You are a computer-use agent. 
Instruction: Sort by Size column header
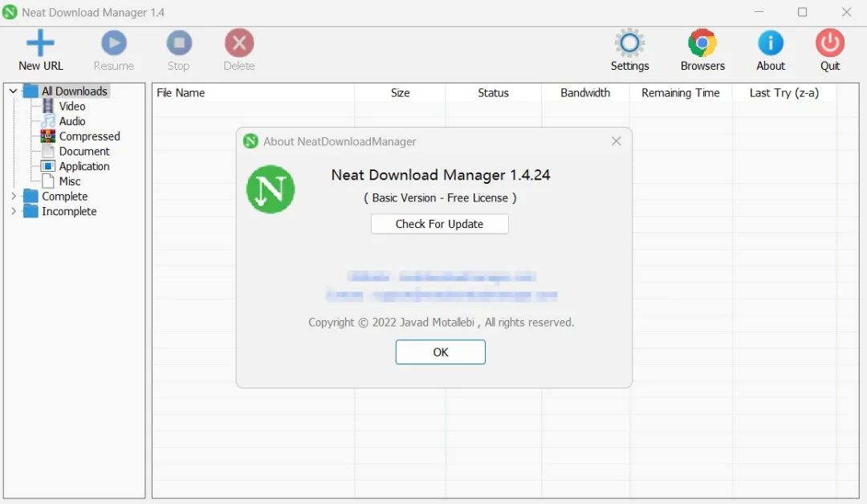pos(401,93)
